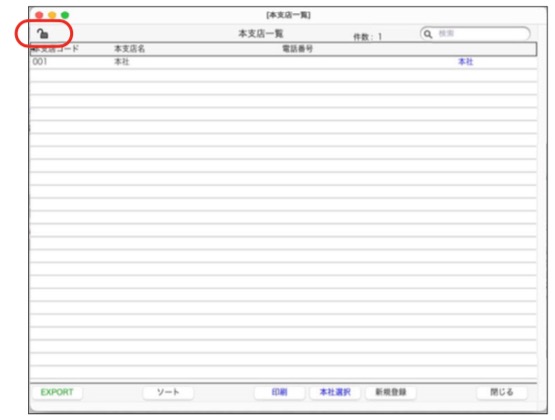The height and width of the screenshot is (420, 555).
Task: Click the magnifying glass search icon
Action: pos(428,34)
